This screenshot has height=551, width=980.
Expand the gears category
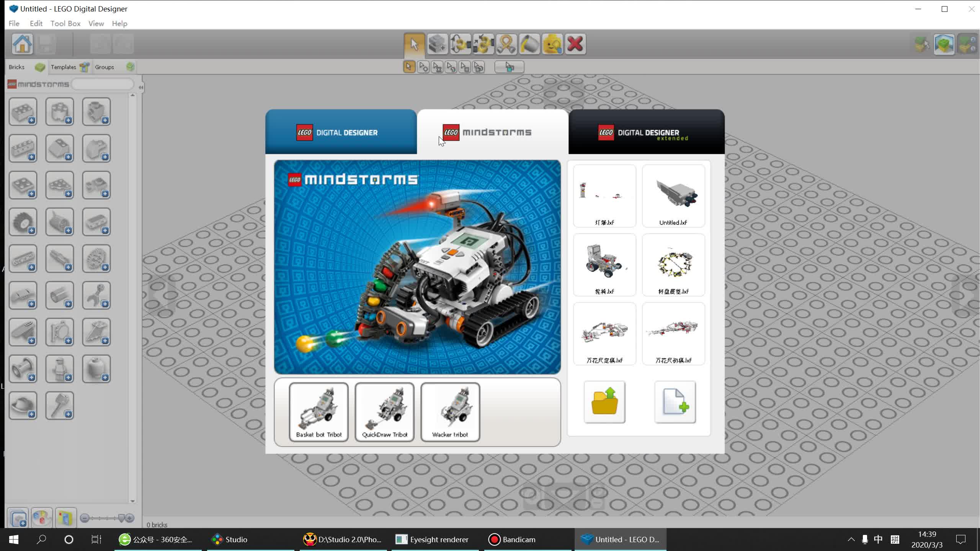(x=96, y=258)
